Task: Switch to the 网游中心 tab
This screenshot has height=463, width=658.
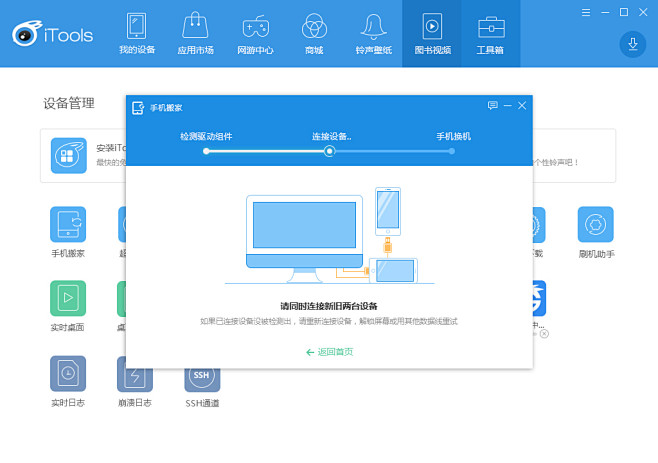Action: 255,34
